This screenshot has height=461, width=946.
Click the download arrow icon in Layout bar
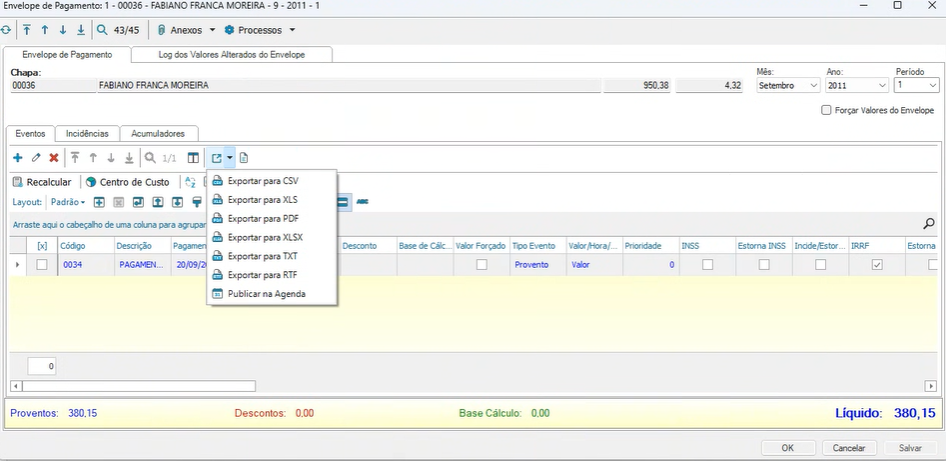[177, 202]
